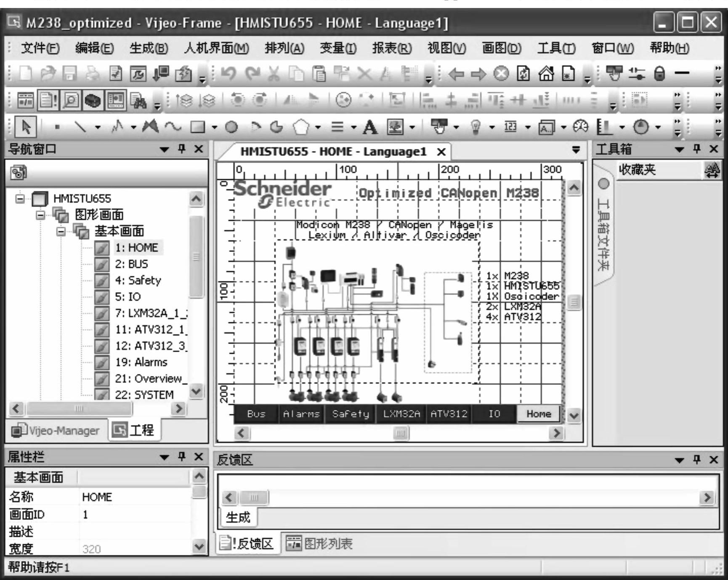This screenshot has height=580, width=728.
Task: Select the numeric display 123 tool
Action: 510,126
